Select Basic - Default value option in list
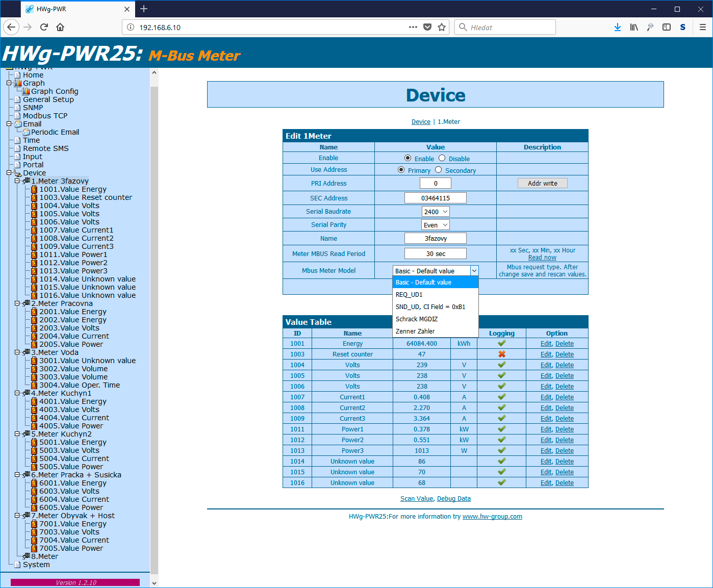The width and height of the screenshot is (713, 588). point(436,283)
